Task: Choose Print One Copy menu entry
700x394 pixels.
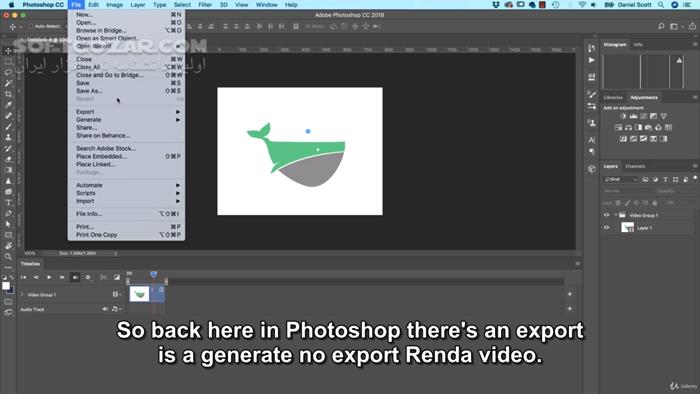Action: coord(126,235)
